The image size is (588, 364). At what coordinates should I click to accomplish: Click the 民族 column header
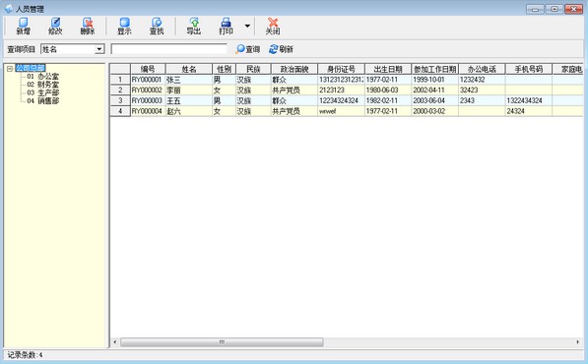click(253, 69)
